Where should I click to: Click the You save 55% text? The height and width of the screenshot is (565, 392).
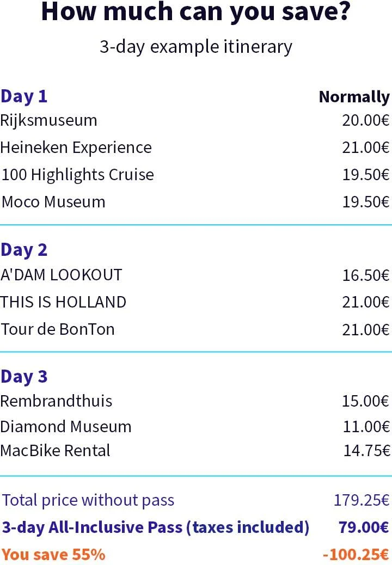point(53,555)
